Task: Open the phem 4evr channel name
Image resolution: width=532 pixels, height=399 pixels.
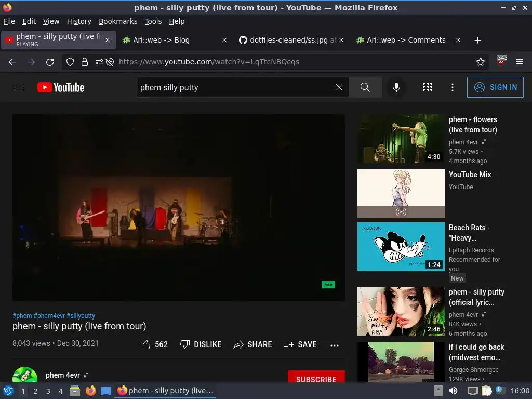Action: coord(63,375)
